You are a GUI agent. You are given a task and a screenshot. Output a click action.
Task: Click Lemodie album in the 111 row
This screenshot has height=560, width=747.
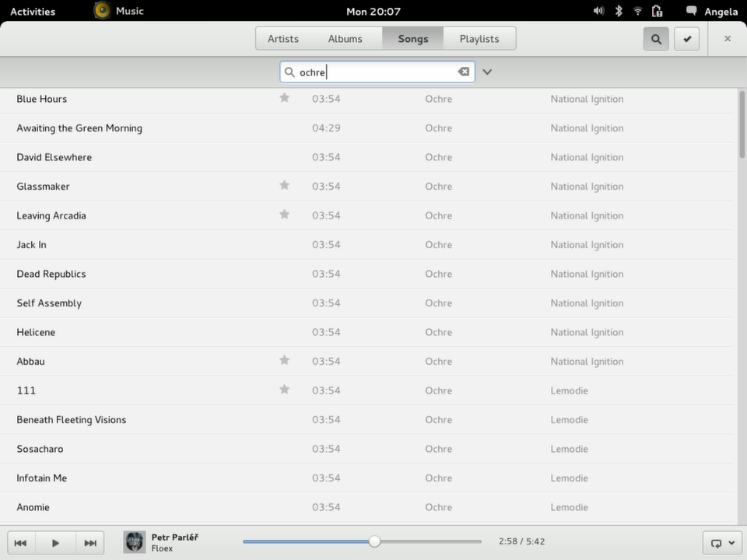click(x=570, y=390)
